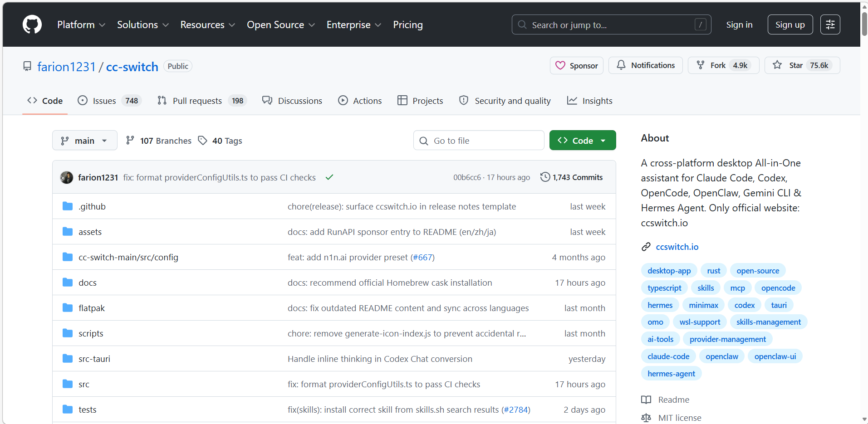Click the Notifications bell icon
868x424 pixels.
coord(621,65)
